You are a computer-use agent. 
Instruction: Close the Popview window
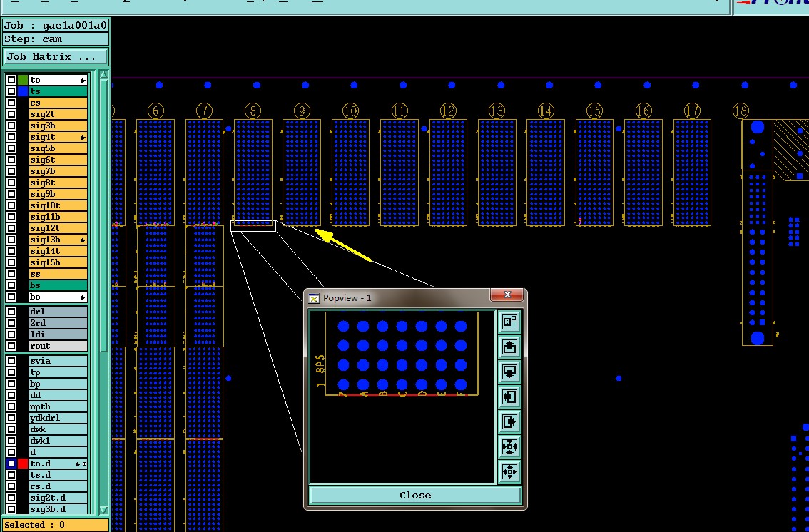(415, 496)
